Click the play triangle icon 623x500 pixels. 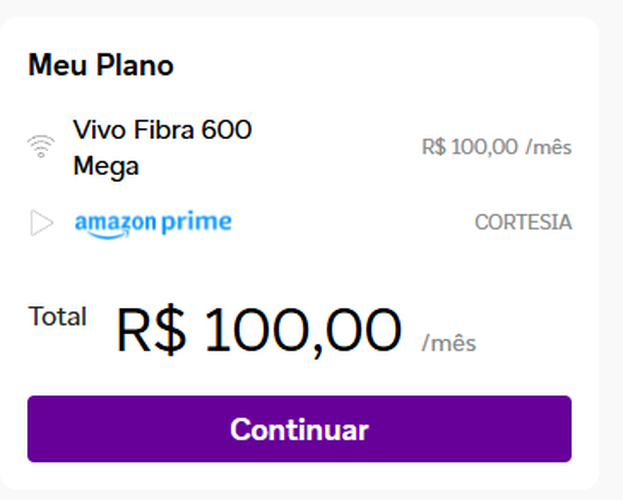(x=41, y=223)
